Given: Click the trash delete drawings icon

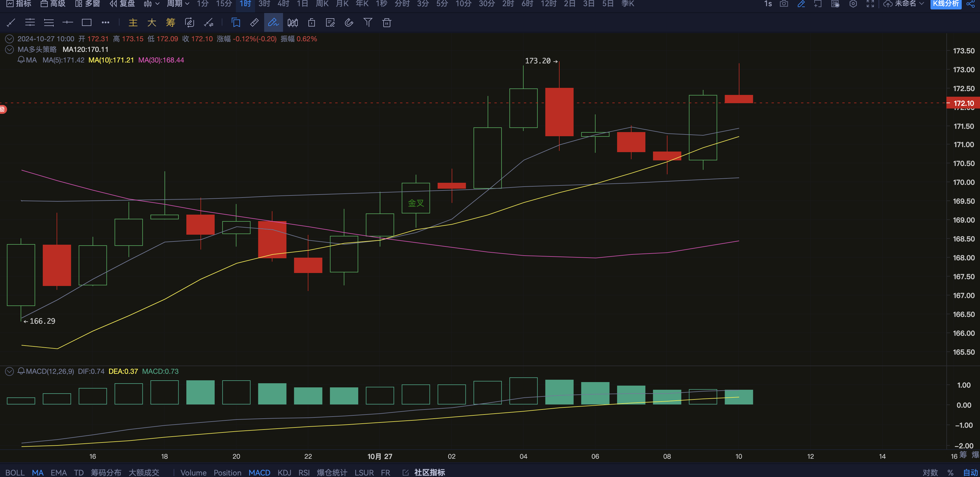Looking at the screenshot, I should (387, 23).
